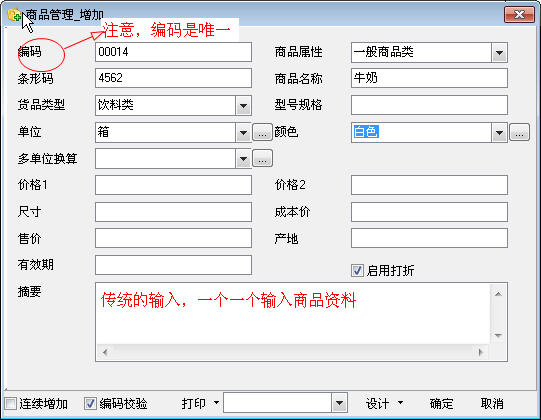
Task: Expand the 货品类型 (goods type) dropdown
Action: click(x=243, y=106)
